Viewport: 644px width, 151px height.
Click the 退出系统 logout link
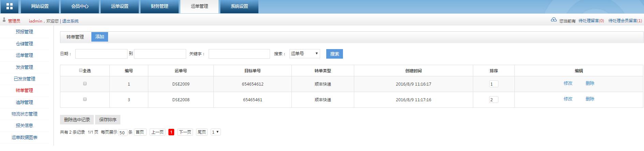70,21
